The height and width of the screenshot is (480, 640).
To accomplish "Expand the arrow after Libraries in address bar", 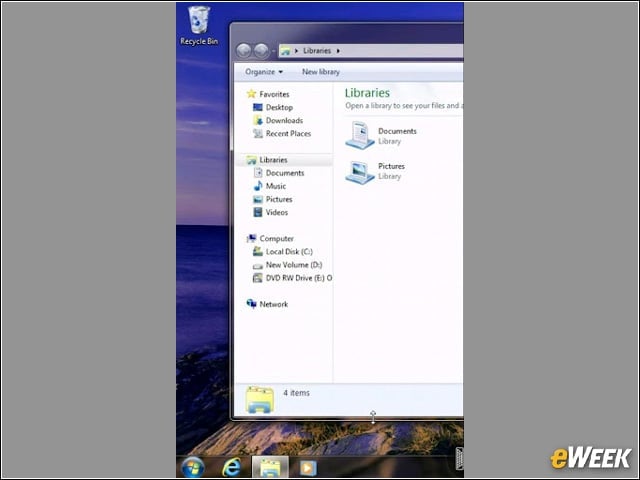I will [x=338, y=51].
